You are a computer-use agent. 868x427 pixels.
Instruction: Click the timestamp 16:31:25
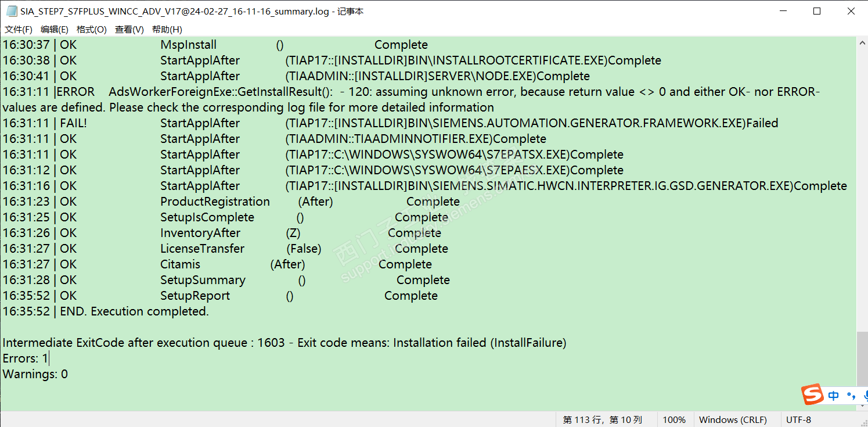point(26,217)
